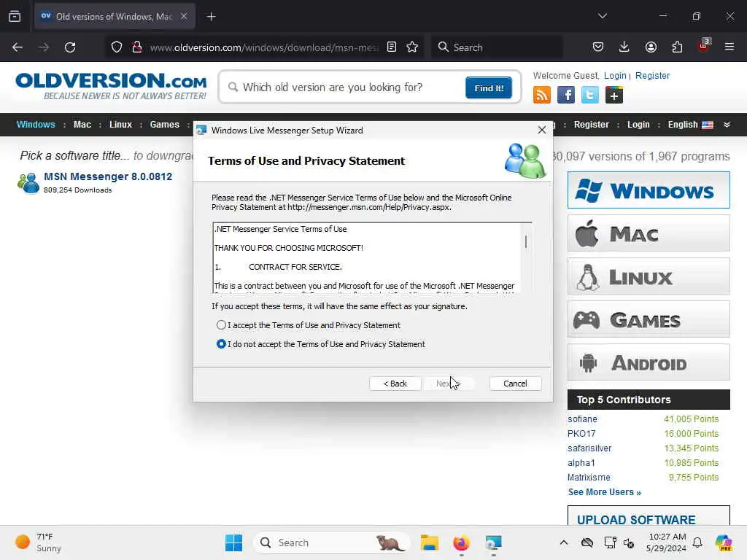Open the OldVersion Facebook icon

[x=566, y=95]
